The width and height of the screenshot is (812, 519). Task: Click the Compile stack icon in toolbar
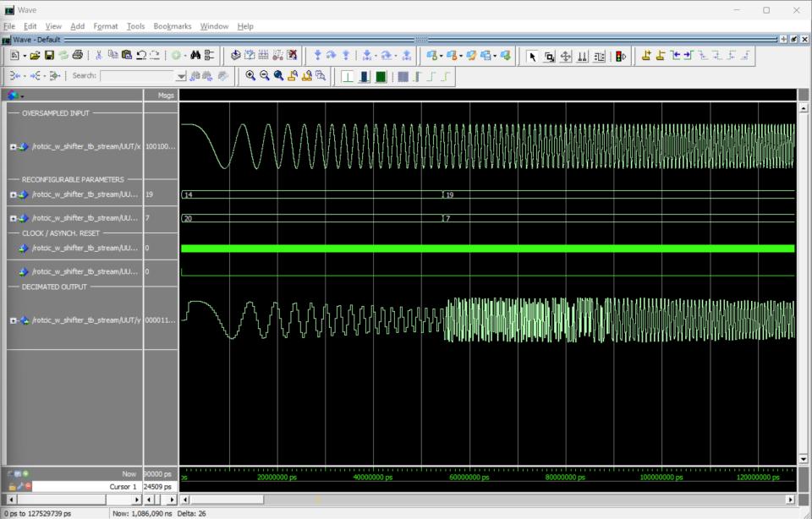[x=236, y=56]
